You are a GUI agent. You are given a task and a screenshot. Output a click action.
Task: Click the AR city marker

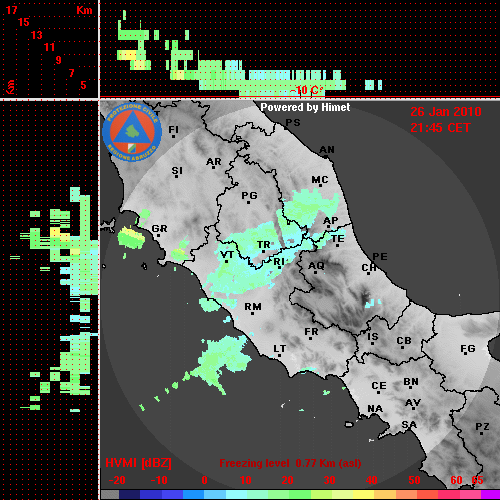(x=214, y=167)
